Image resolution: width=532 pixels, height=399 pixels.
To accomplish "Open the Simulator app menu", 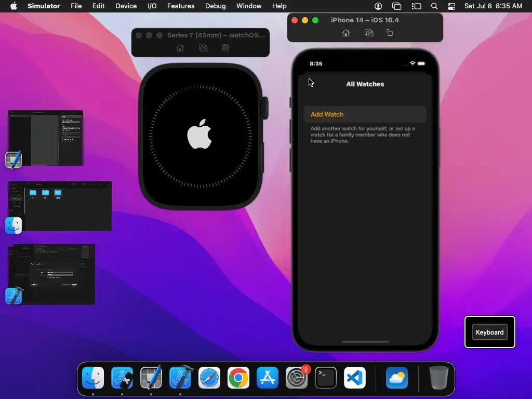I will [x=44, y=6].
